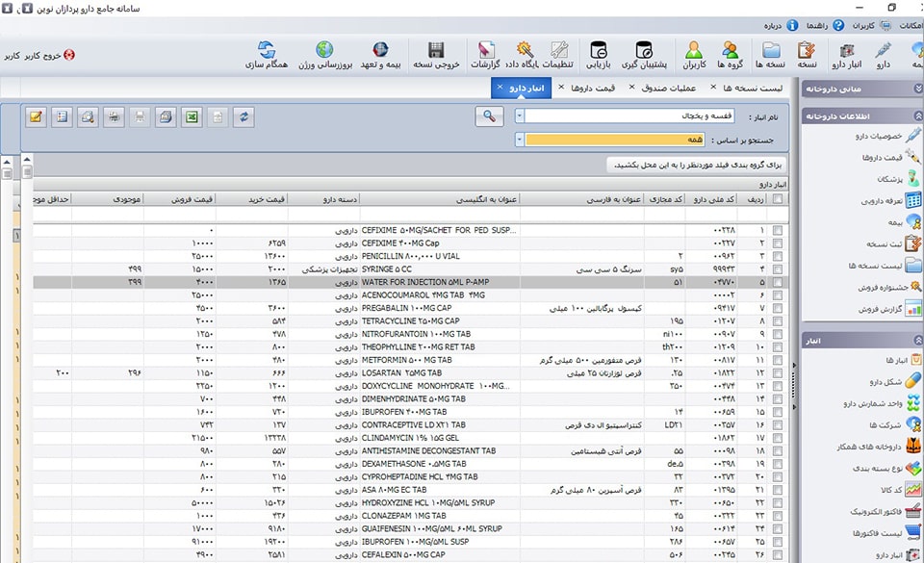
Task: Expand the جستجو بر اساس dropdown arrow
Action: (x=520, y=140)
